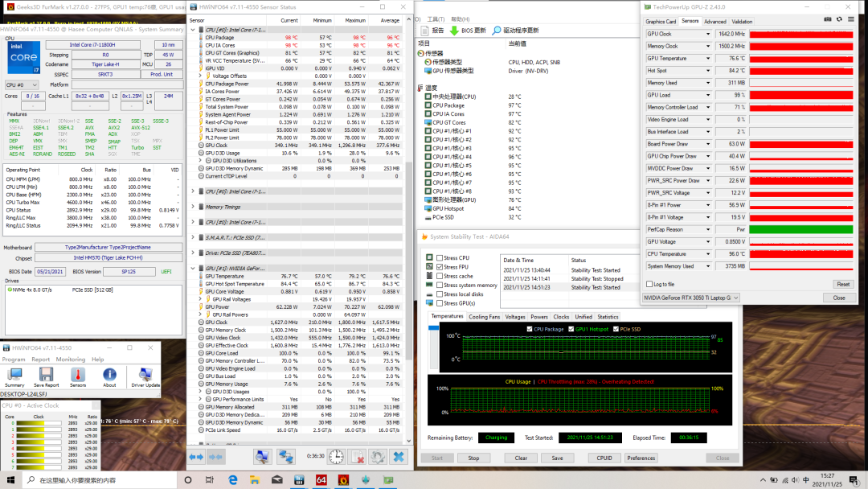Screen dimensions: 868x489
Task: Open Summary in HWiNFO64 toolbar
Action: 14,377
